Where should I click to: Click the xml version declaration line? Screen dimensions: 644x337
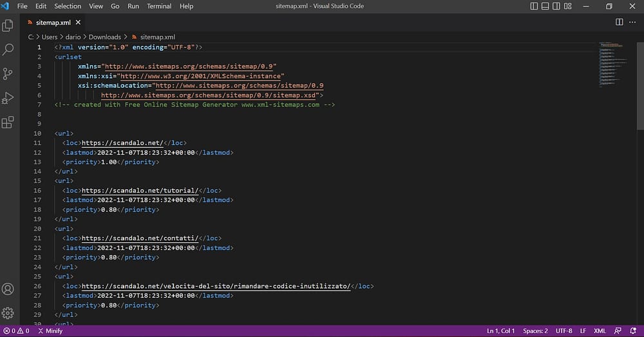[x=128, y=48]
